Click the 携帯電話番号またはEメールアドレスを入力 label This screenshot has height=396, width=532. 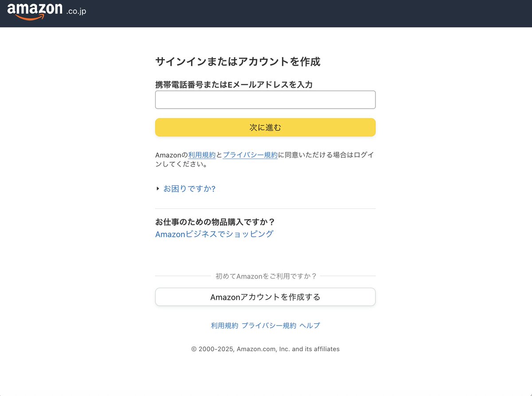click(234, 85)
